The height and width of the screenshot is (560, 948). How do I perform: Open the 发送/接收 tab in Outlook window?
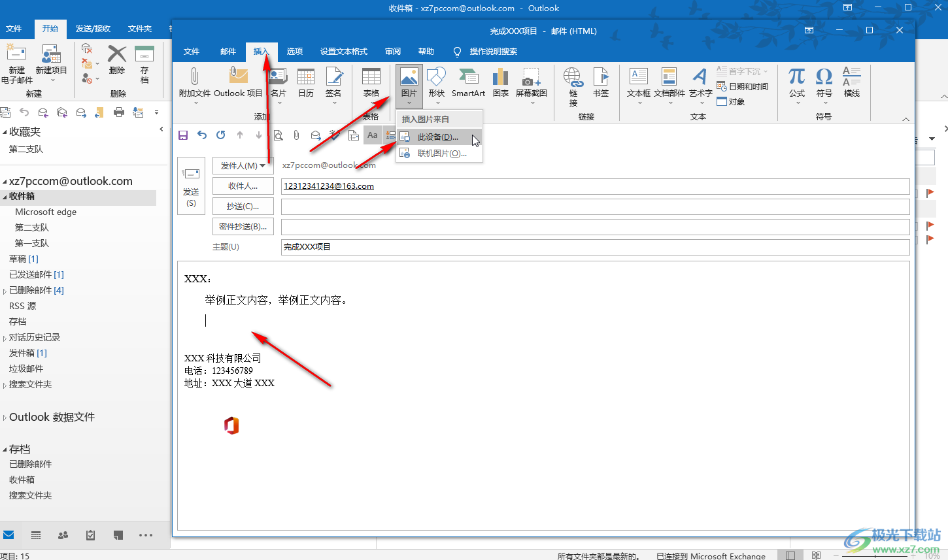point(93,29)
